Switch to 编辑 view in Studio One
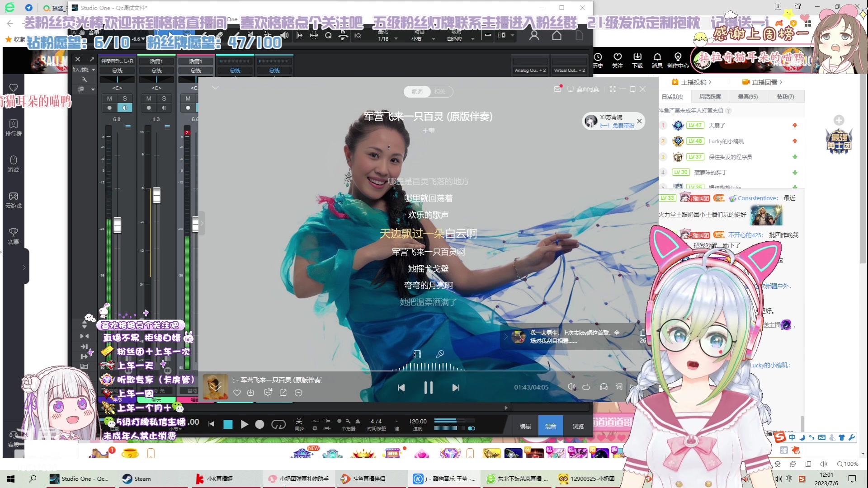The width and height of the screenshot is (868, 488). click(525, 426)
